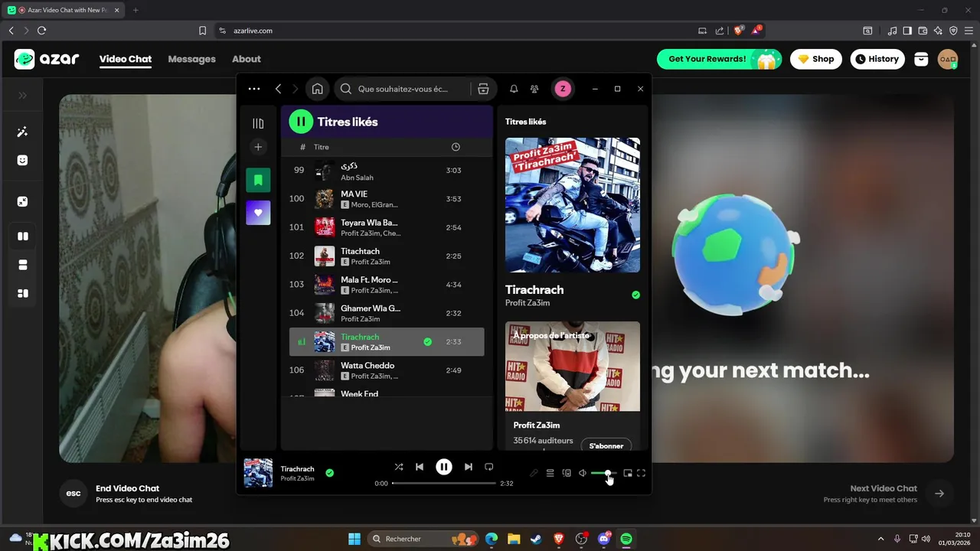Click Get Your Rewards button in Azar
Image resolution: width=980 pixels, height=551 pixels.
719,59
